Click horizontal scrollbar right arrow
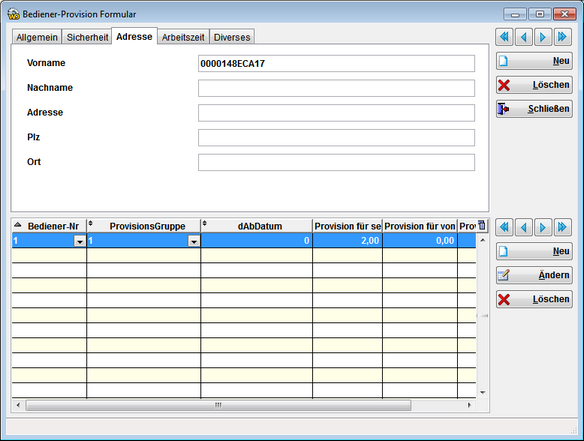The height and width of the screenshot is (441, 584). (x=469, y=405)
